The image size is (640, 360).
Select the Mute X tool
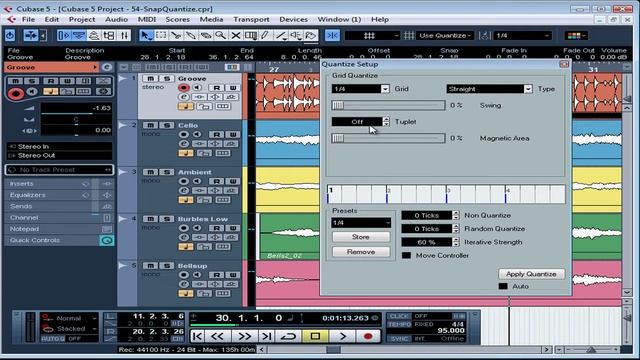coord(236,36)
